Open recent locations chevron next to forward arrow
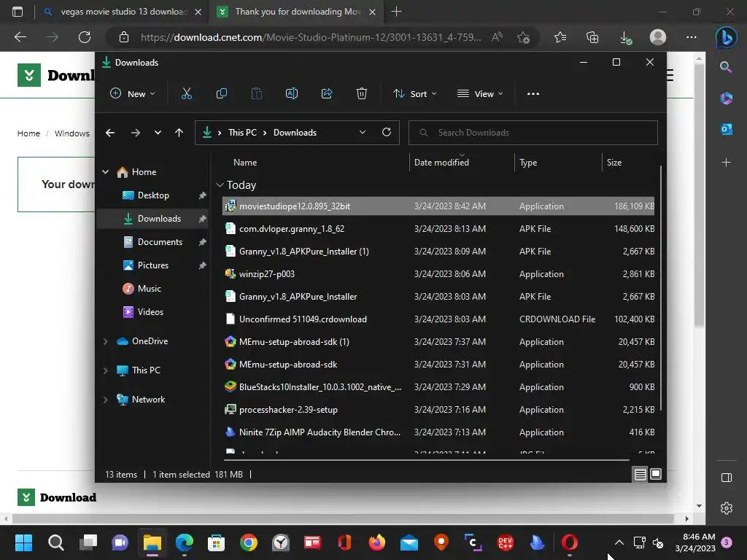Screen dimensions: 747x560 [158, 133]
